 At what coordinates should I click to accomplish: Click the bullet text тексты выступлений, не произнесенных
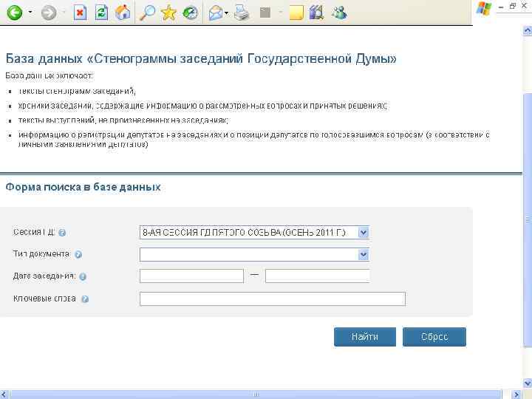coord(123,120)
